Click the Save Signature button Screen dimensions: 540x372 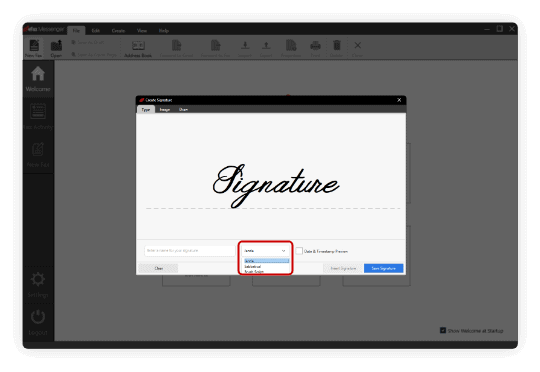coord(383,268)
